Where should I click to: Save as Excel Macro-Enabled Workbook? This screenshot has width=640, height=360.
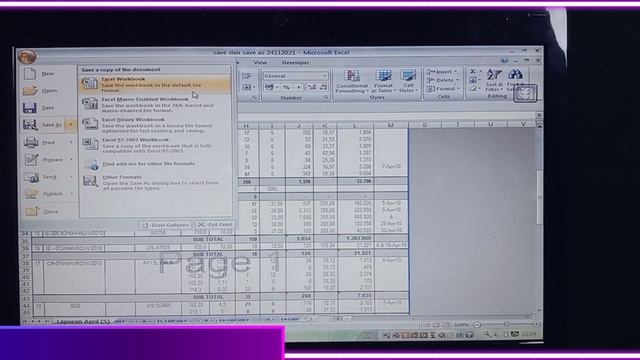pyautogui.click(x=155, y=104)
